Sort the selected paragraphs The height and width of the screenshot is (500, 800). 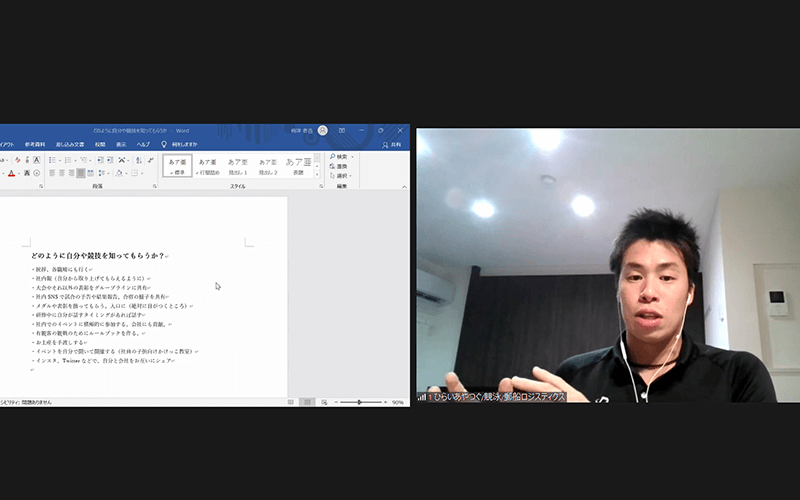click(138, 160)
